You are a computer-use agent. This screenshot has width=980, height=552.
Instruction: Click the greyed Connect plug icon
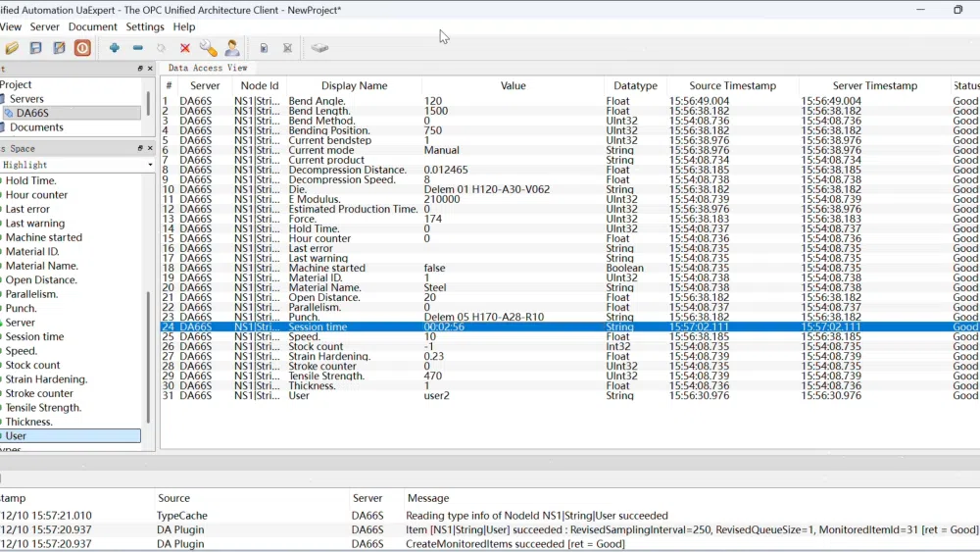[162, 48]
